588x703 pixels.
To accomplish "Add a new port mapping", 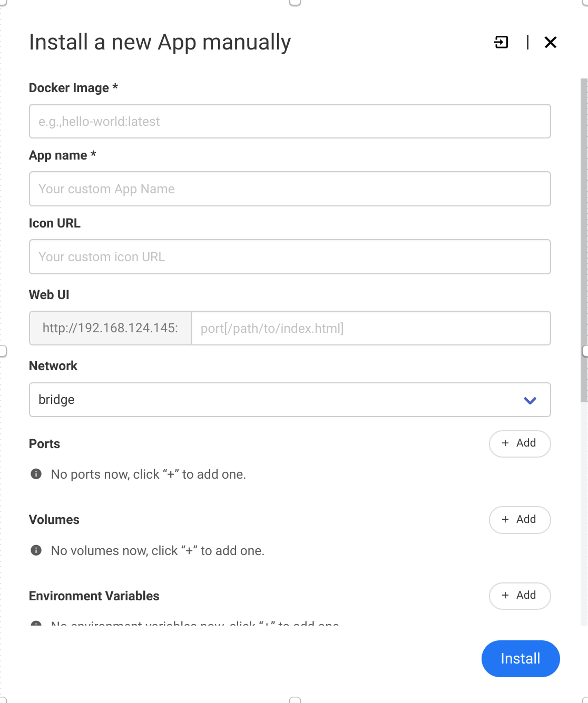I will [520, 443].
